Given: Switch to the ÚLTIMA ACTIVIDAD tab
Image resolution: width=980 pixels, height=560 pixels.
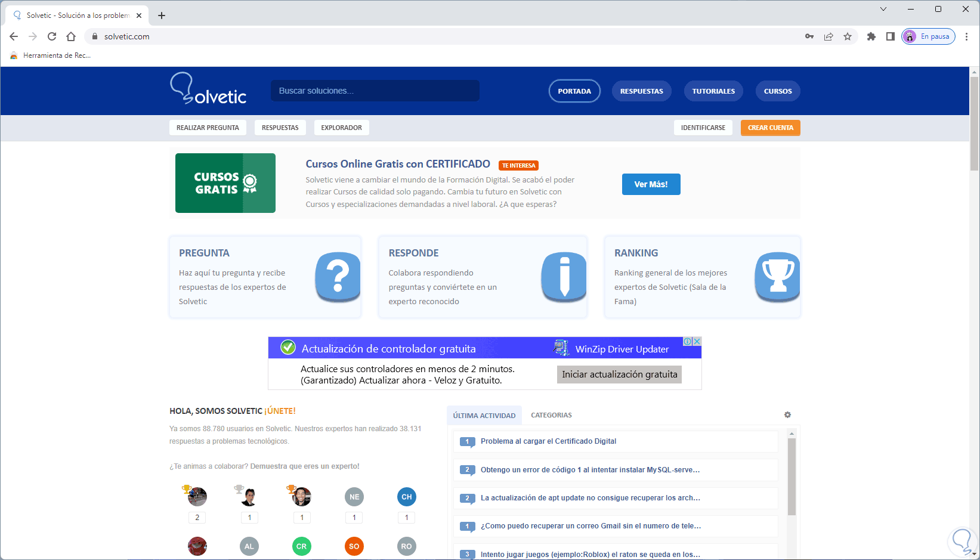Looking at the screenshot, I should pyautogui.click(x=484, y=415).
